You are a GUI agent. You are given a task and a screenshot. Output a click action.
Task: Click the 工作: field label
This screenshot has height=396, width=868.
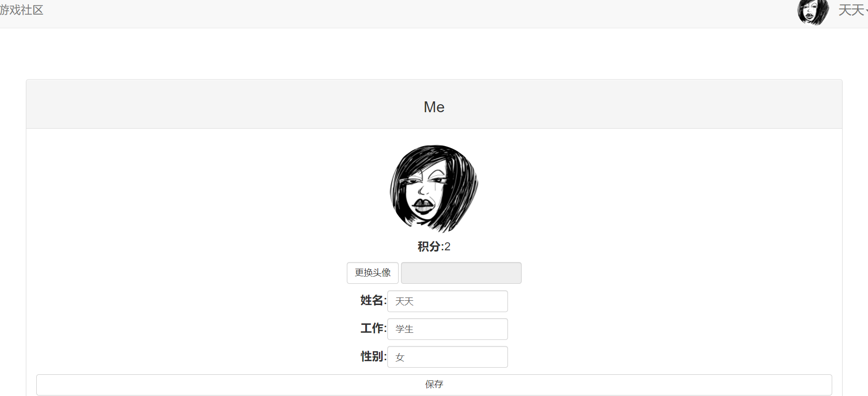pyautogui.click(x=373, y=328)
